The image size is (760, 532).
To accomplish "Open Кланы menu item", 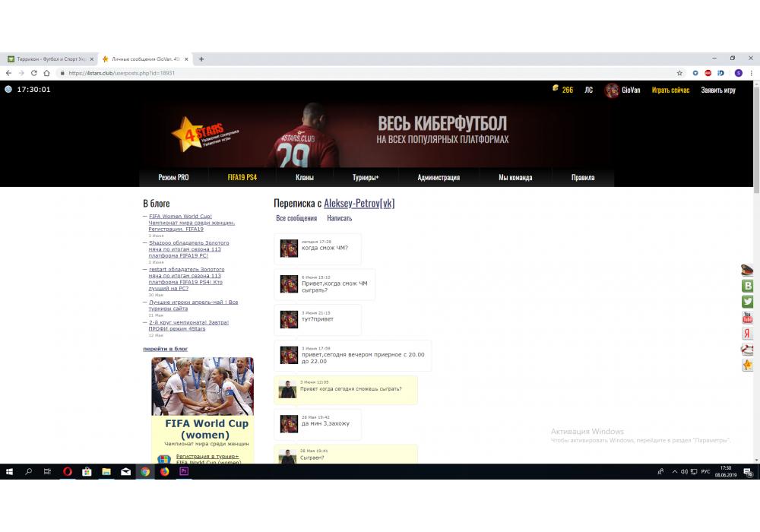I will pos(305,177).
